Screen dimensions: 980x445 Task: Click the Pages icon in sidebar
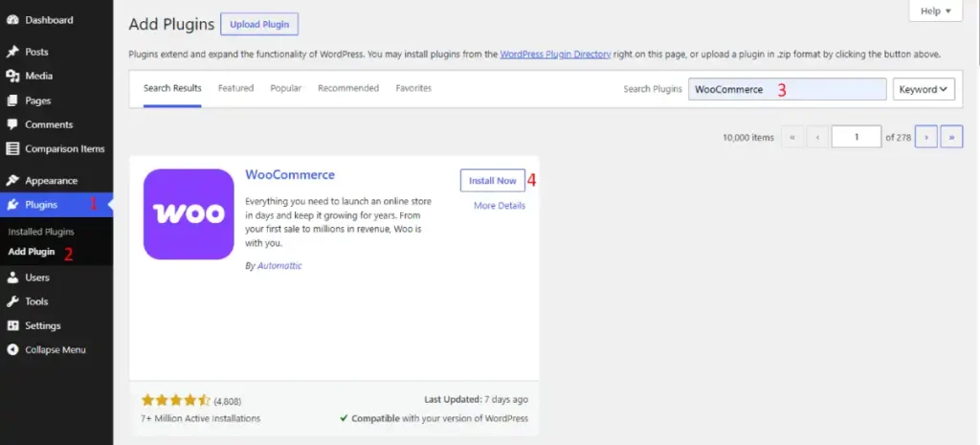11,100
